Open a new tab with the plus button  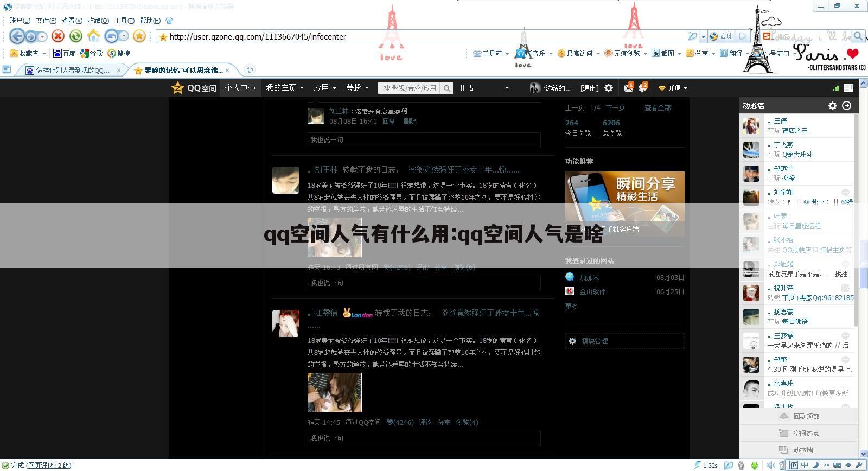(x=250, y=69)
